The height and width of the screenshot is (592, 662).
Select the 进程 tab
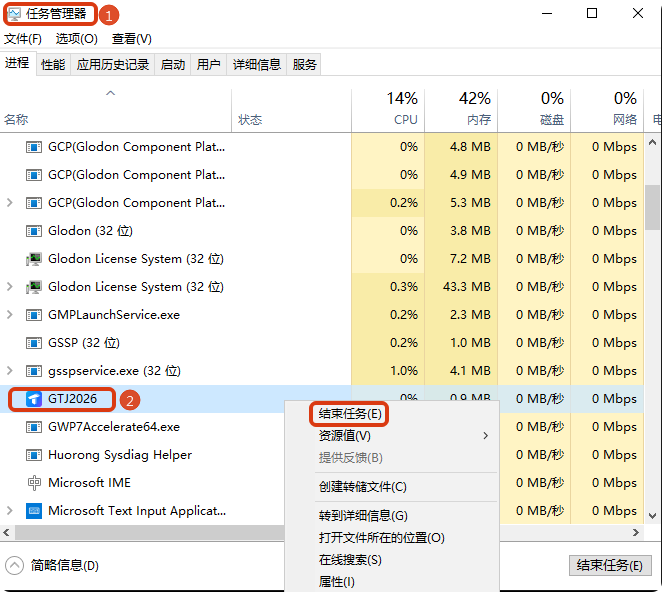point(17,63)
